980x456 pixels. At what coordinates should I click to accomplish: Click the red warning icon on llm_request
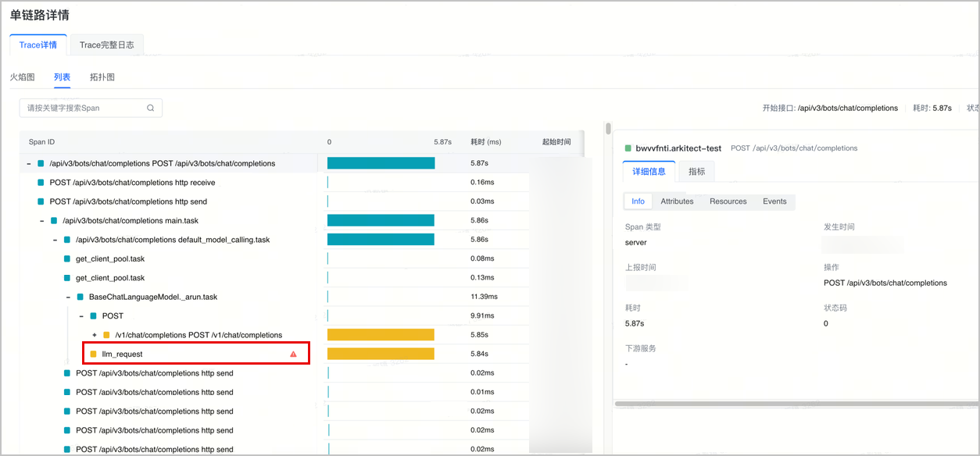pyautogui.click(x=293, y=354)
